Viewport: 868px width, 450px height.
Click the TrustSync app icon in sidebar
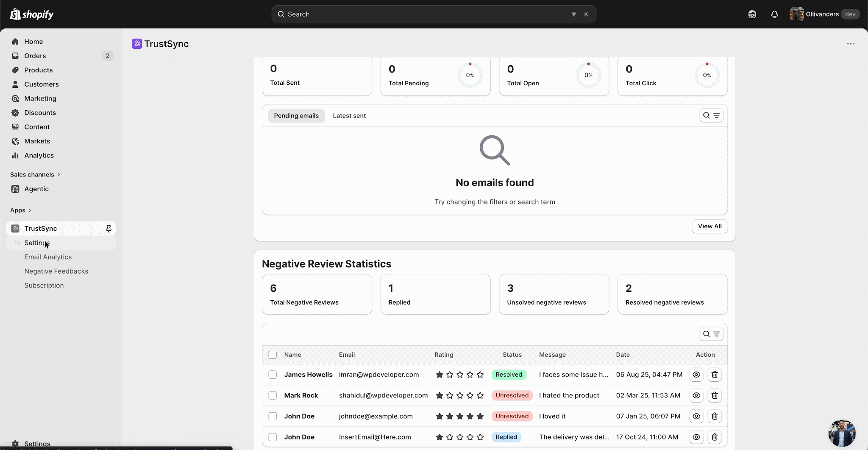point(15,229)
